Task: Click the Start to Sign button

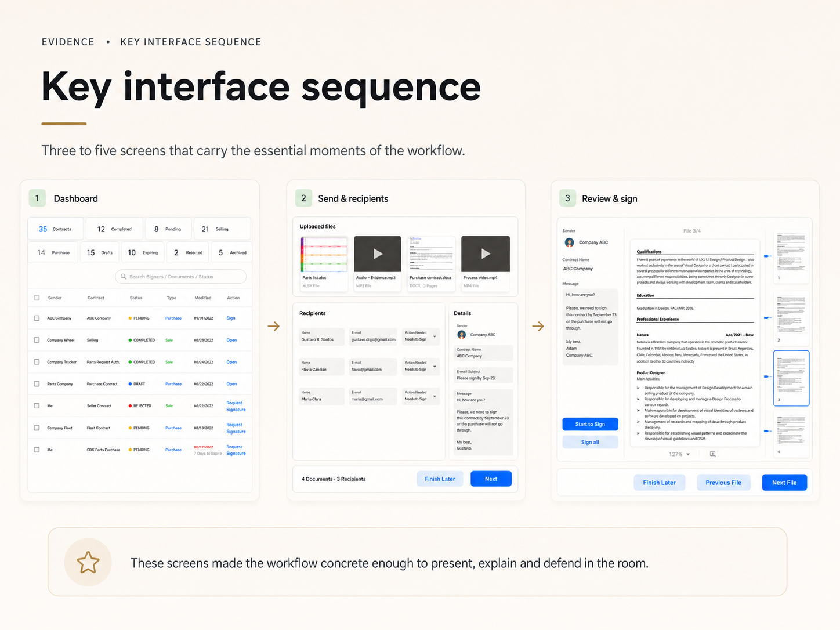Action: tap(590, 424)
